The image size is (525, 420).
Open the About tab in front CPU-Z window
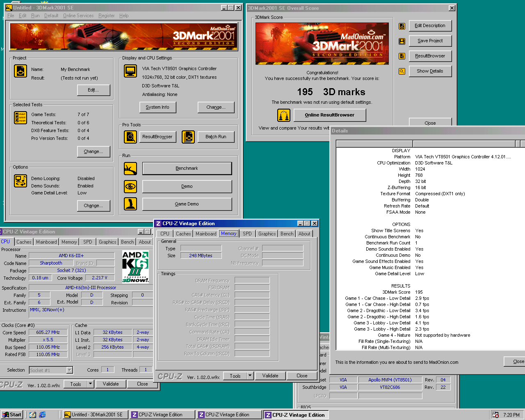[304, 234]
